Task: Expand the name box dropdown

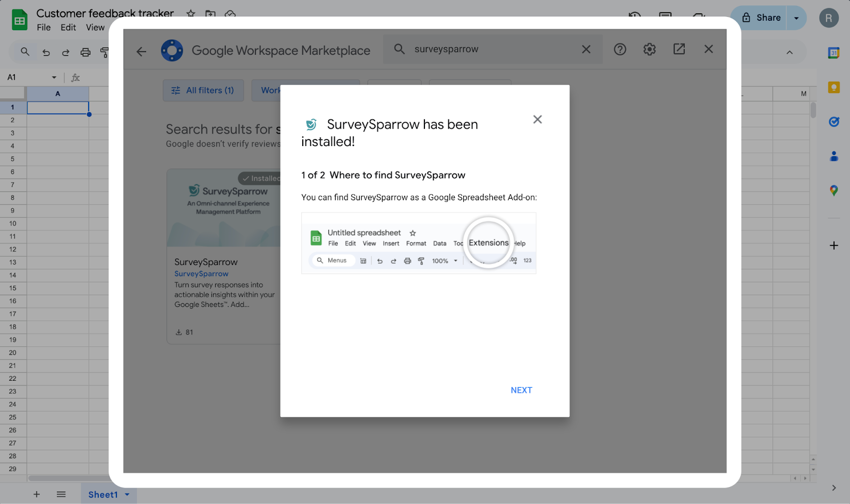Action: 54,78
